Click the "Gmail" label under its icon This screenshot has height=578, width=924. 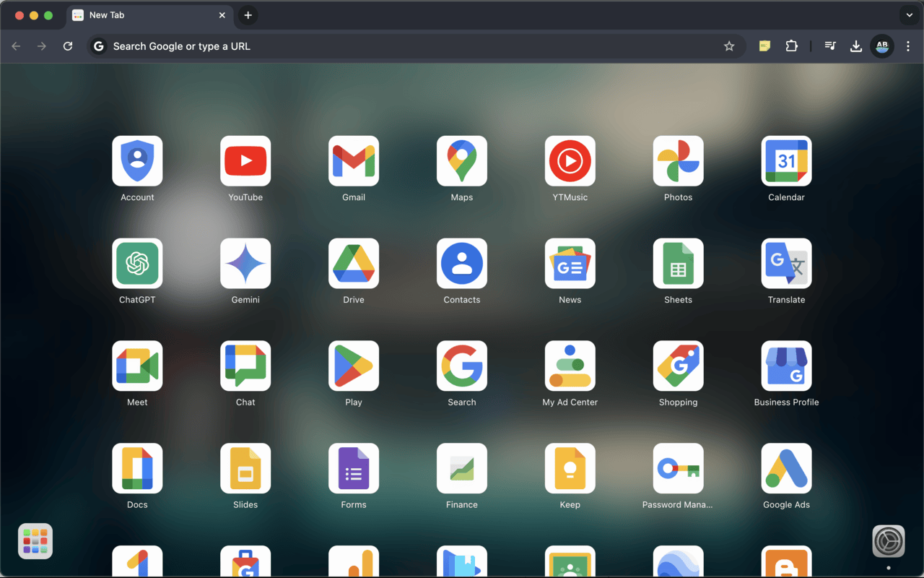[354, 197]
